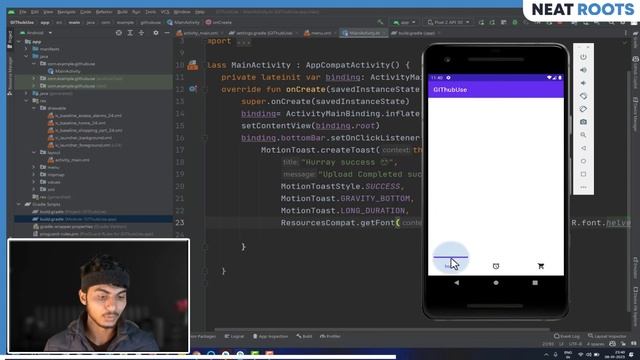Open the app run configuration dropdown
The image size is (640, 360).
404,22
